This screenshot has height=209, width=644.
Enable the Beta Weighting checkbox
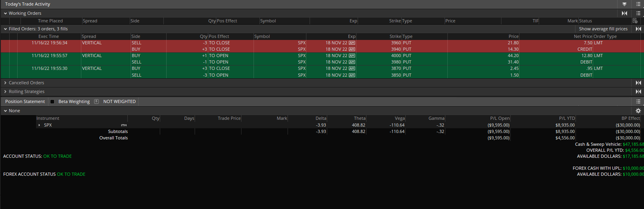coord(52,102)
